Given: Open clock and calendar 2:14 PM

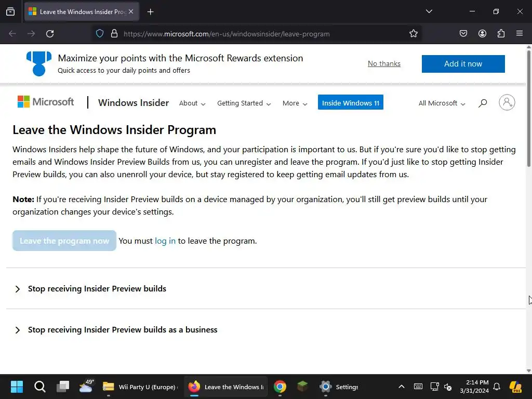Looking at the screenshot, I should 474,387.
